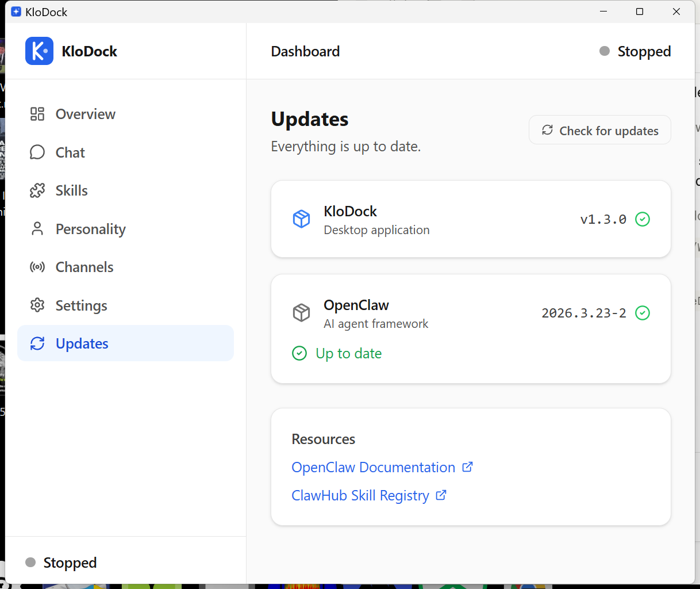Image resolution: width=700 pixels, height=589 pixels.
Task: Click the Up to date status indicator
Action: tap(337, 353)
